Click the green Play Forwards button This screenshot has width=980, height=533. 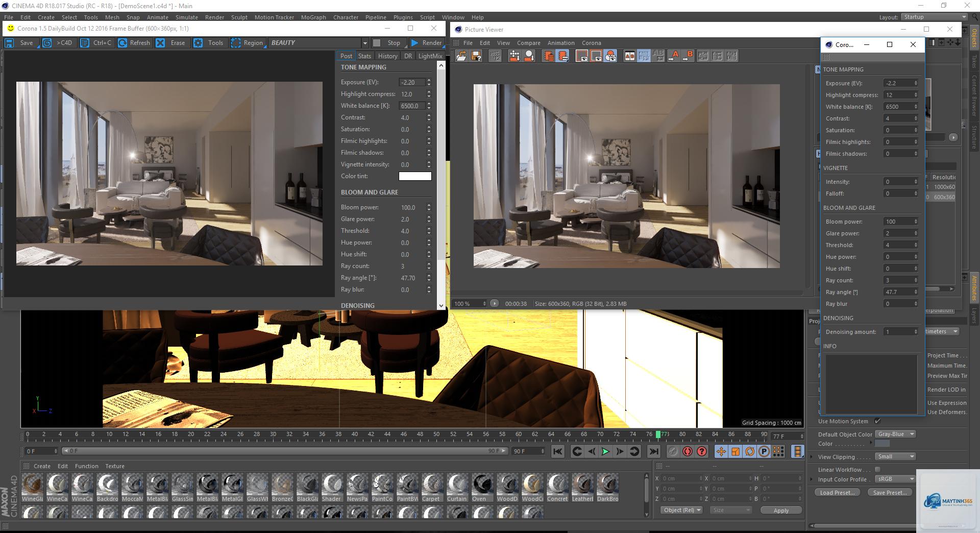(605, 451)
